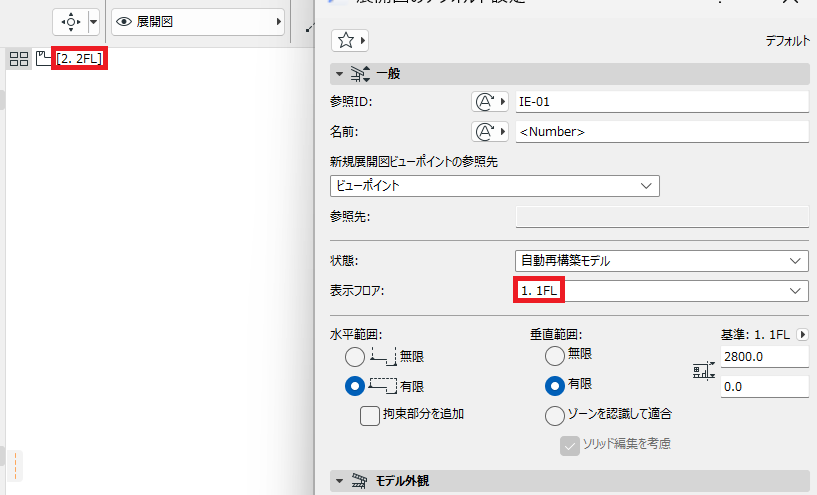817x495 pixels.
Task: Enable the 拘束部分を追加 checkbox
Action: click(x=370, y=416)
